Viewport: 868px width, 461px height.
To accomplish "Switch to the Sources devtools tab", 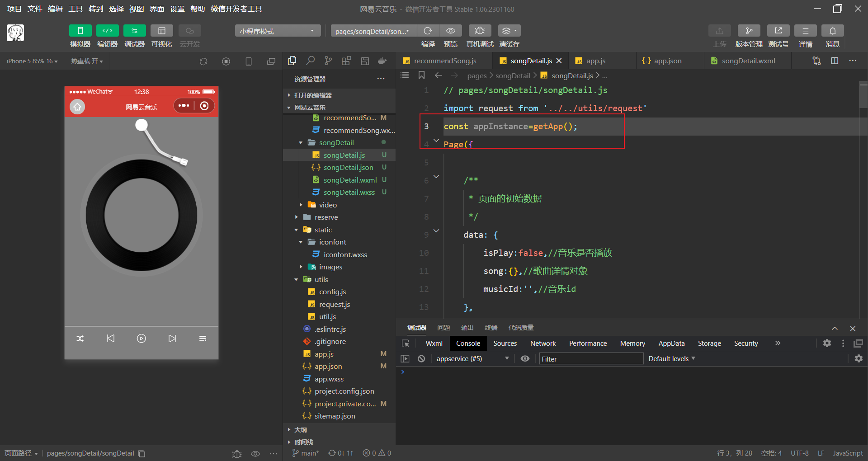I will click(505, 343).
